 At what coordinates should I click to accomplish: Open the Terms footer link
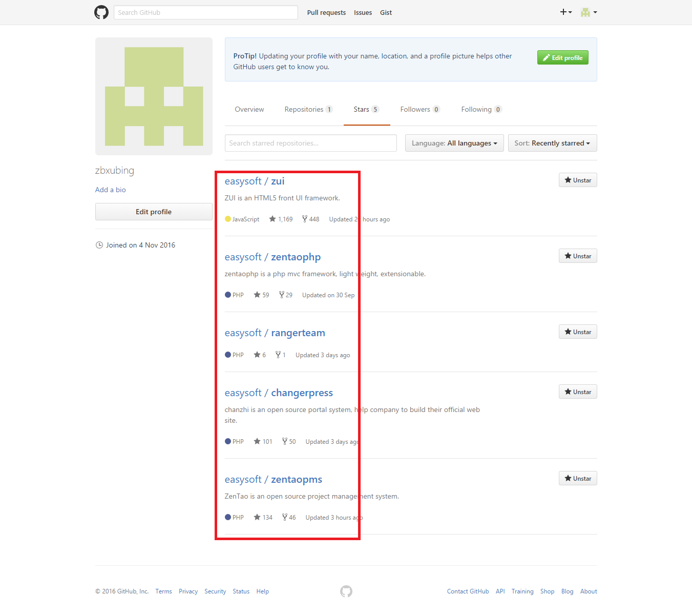(164, 591)
